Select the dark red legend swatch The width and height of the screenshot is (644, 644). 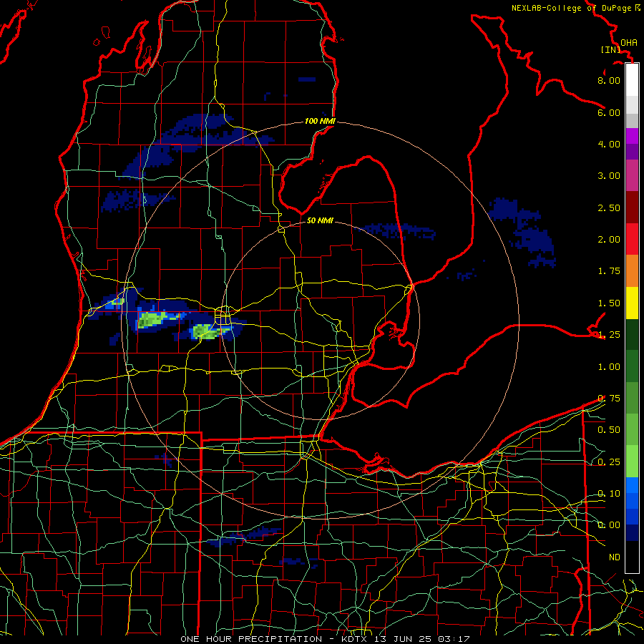632,208
